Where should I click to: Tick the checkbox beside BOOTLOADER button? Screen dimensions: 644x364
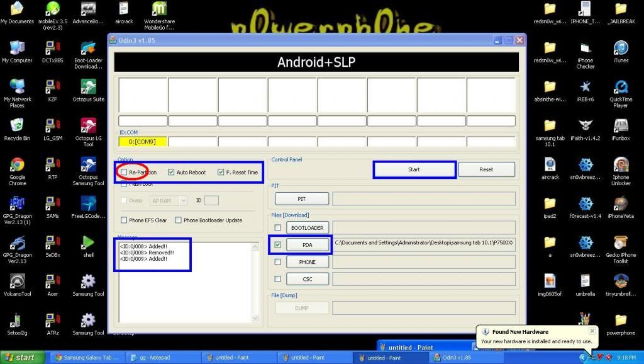click(x=277, y=227)
